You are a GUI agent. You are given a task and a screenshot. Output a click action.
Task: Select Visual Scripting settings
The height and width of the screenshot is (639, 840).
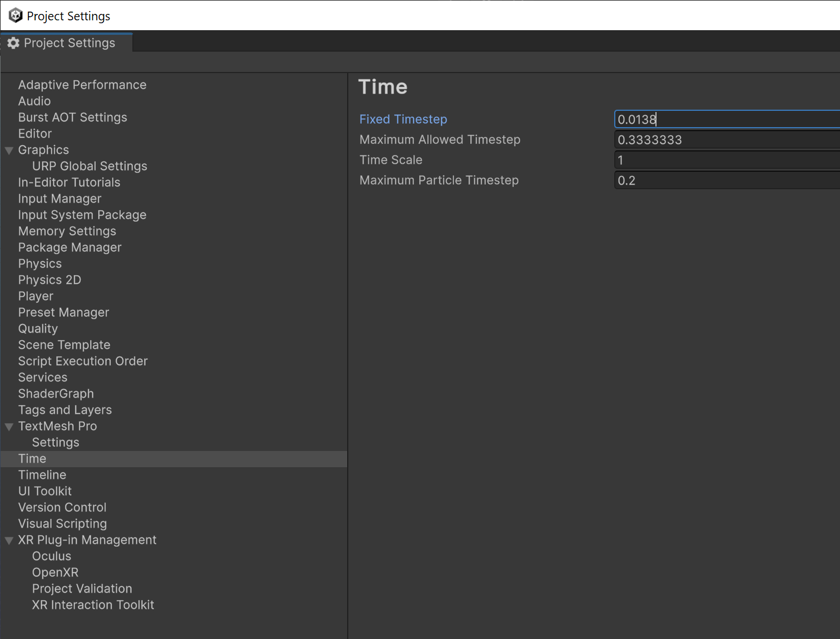pyautogui.click(x=62, y=524)
